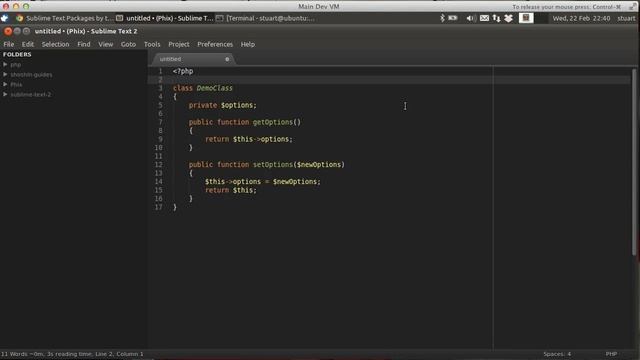The width and height of the screenshot is (640, 360).
Task: Open the Tools menu
Action: click(x=152, y=44)
